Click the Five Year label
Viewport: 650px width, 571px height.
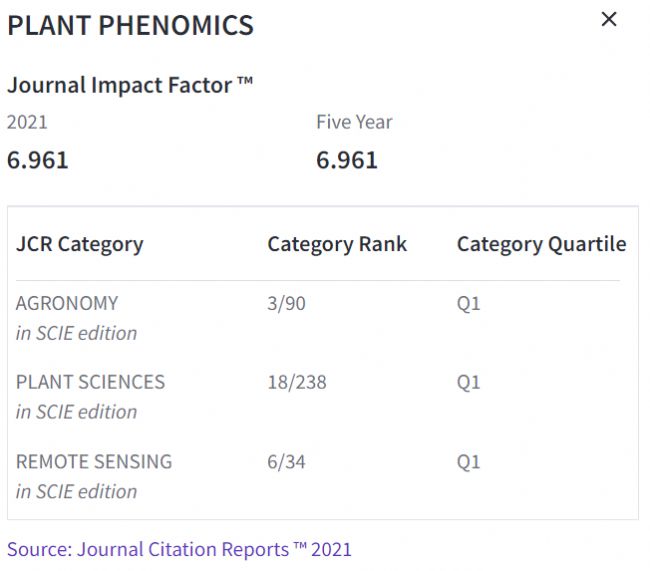(354, 122)
